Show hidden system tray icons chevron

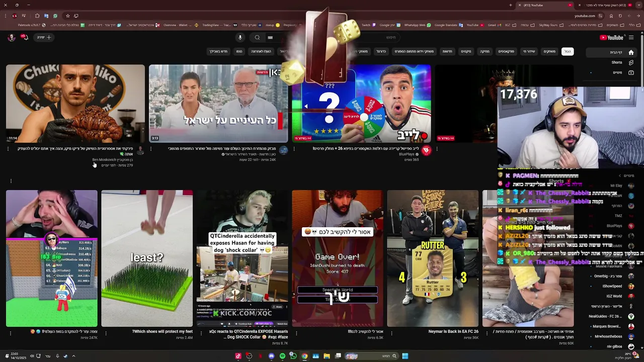[73, 356]
